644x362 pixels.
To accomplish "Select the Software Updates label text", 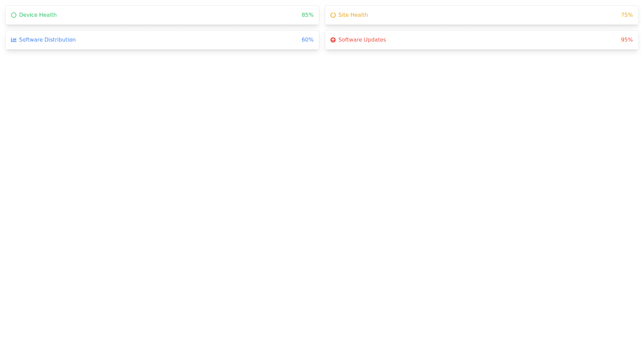I will click(x=362, y=40).
